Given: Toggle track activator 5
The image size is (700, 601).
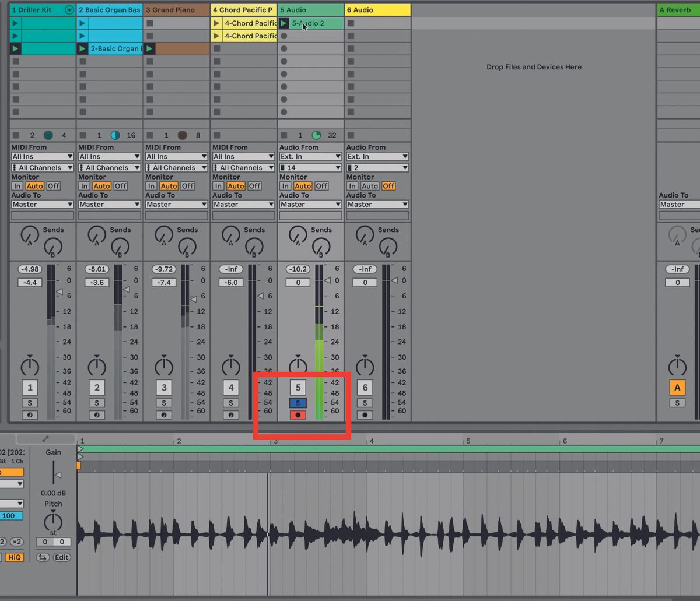Looking at the screenshot, I should (x=298, y=387).
